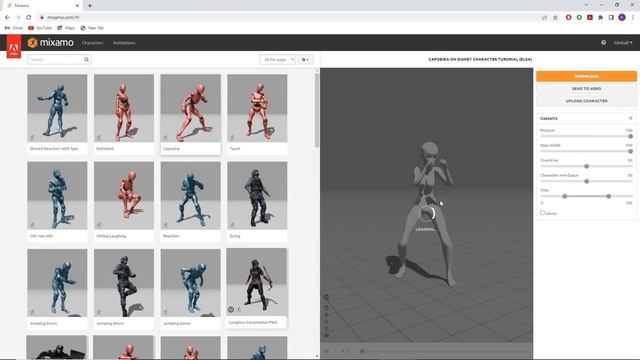Open a new browser tab with plus
The image size is (640, 360).
point(90,6)
